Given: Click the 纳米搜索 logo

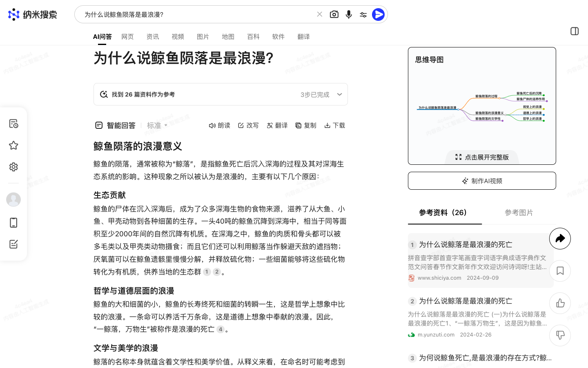Looking at the screenshot, I should click(x=33, y=15).
